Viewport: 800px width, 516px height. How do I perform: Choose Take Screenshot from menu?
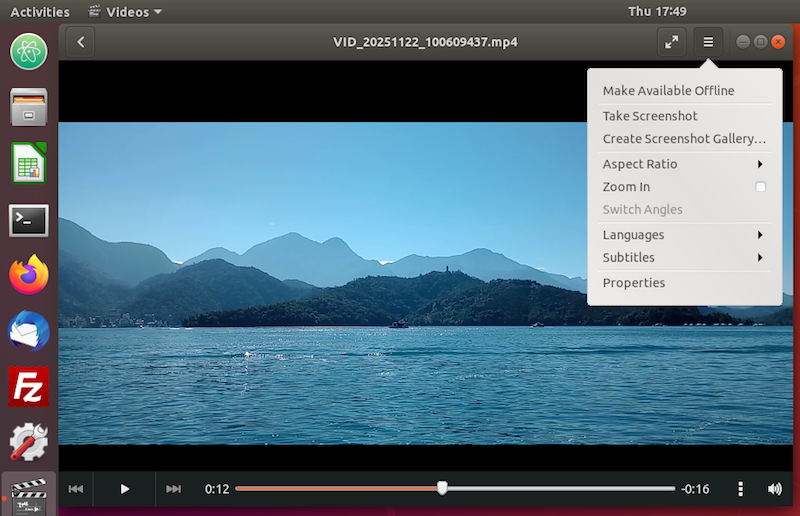[x=685, y=116]
